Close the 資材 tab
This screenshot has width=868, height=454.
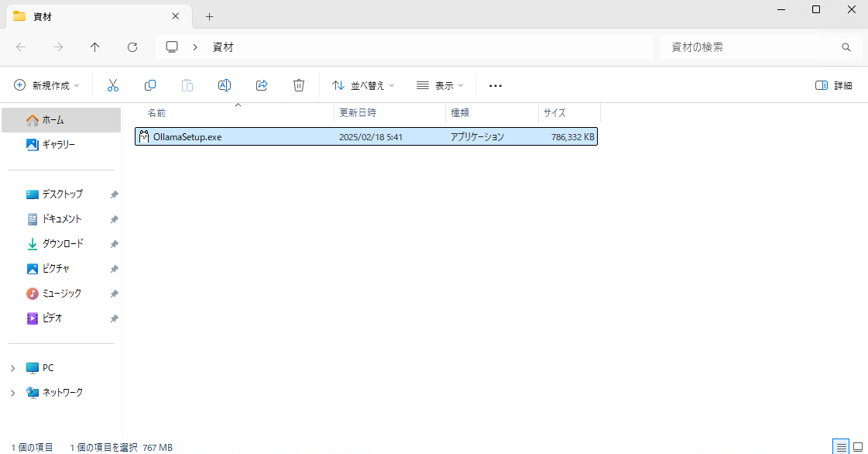176,16
